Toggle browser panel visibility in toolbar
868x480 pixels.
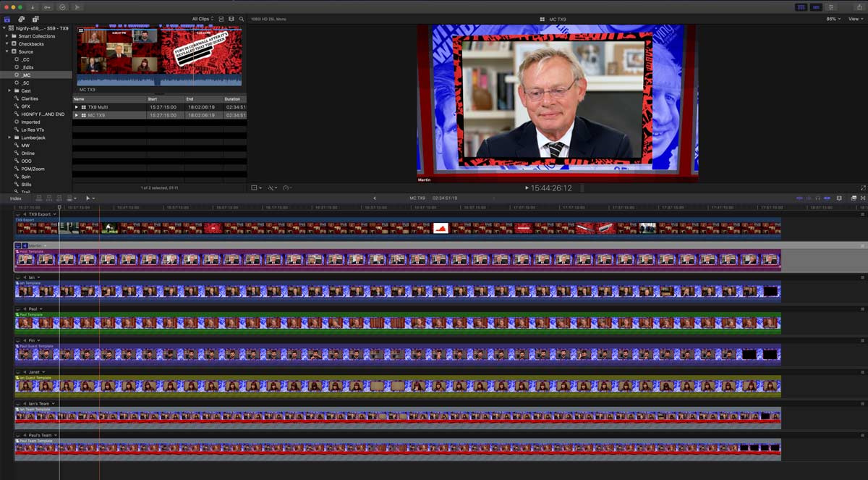coord(801,7)
